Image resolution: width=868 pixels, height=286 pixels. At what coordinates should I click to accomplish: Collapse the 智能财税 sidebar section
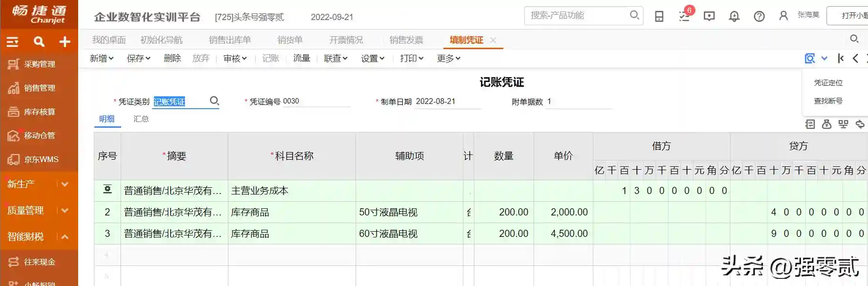(x=65, y=236)
